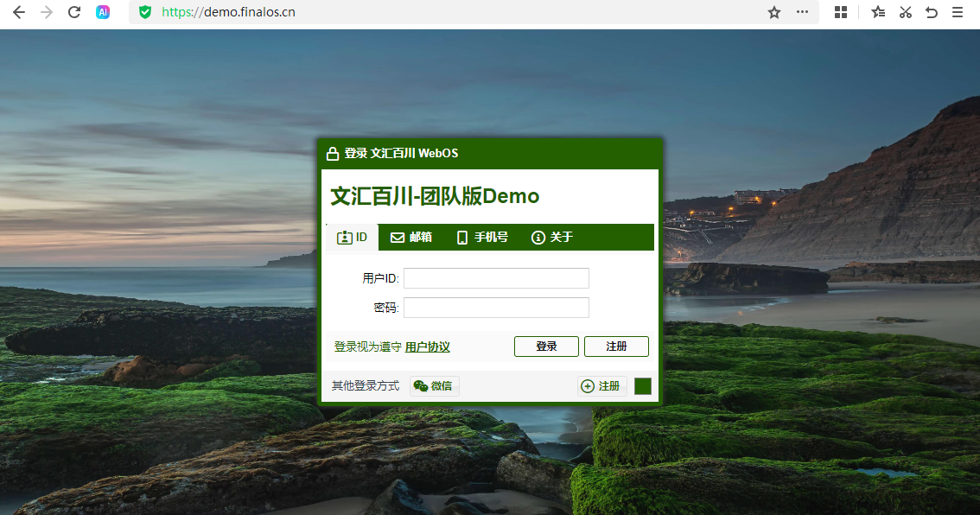Viewport: 980px width, 515px height.
Task: Open the grid apps icon
Action: tap(841, 12)
